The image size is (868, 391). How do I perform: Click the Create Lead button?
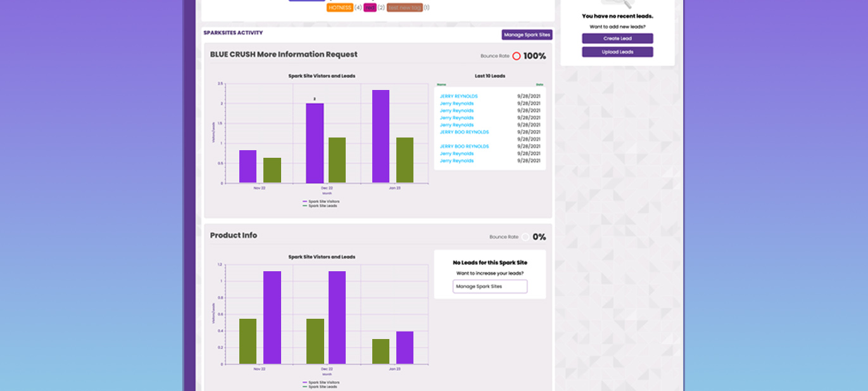(x=617, y=39)
